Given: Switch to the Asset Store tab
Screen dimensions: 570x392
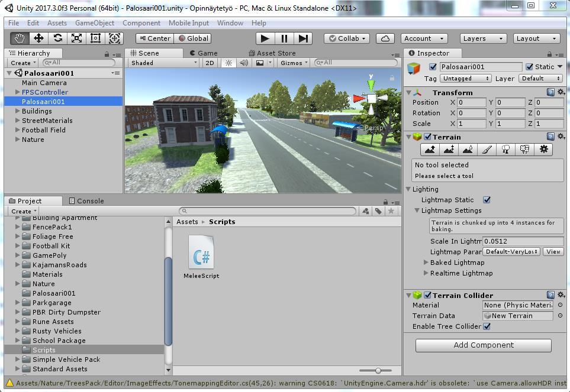Looking at the screenshot, I should [x=272, y=53].
